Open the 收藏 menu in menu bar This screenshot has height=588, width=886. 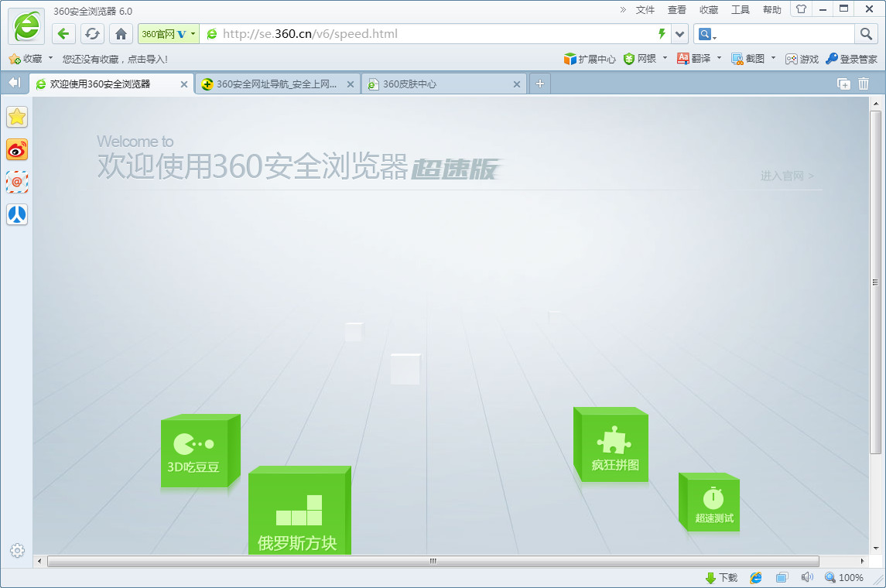(708, 9)
